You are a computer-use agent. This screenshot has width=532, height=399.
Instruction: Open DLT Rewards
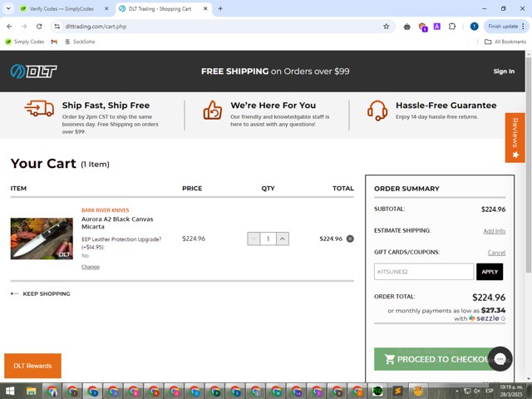[x=32, y=366]
